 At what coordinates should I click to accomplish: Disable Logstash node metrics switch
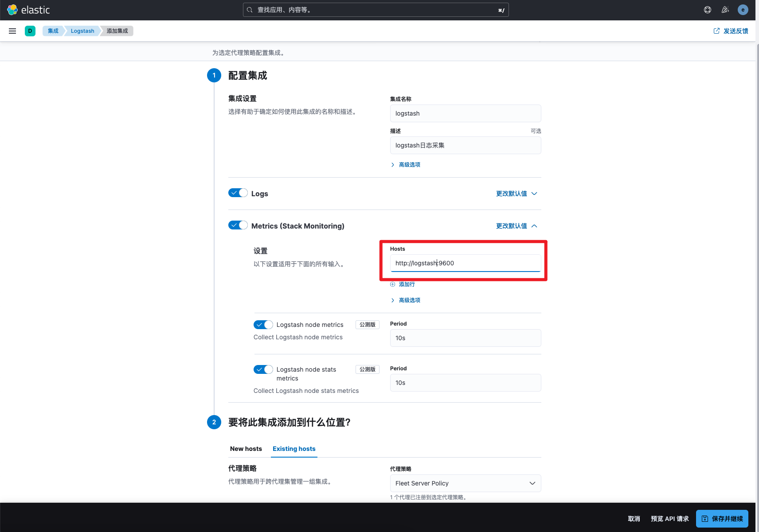click(x=263, y=325)
